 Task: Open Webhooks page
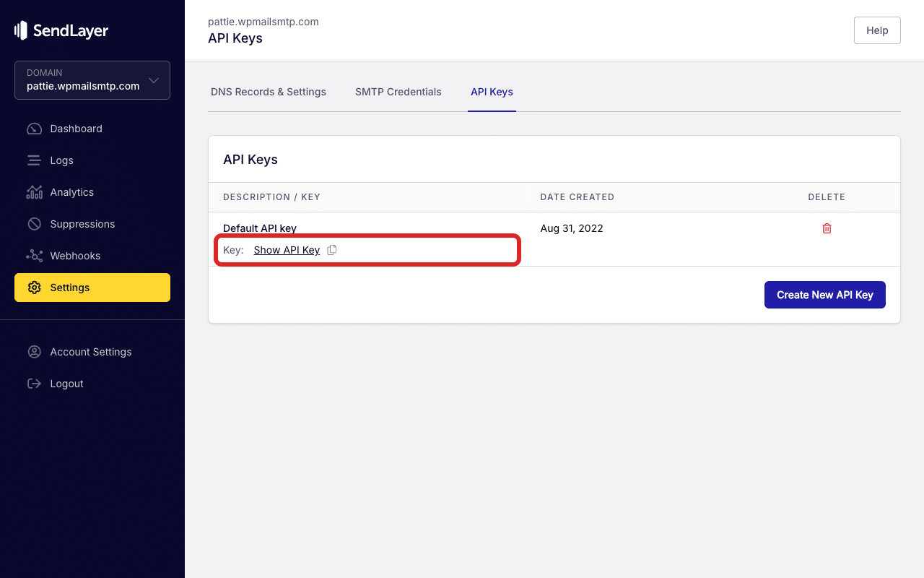(x=92, y=256)
